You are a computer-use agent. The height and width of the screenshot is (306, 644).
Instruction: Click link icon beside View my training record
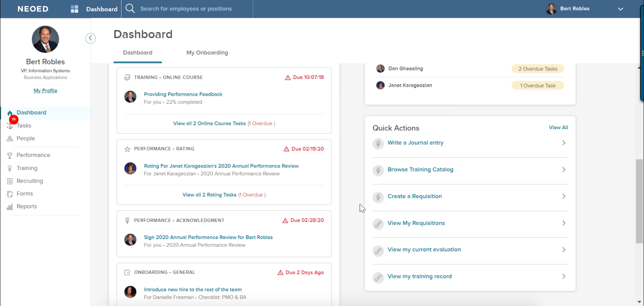(x=378, y=278)
